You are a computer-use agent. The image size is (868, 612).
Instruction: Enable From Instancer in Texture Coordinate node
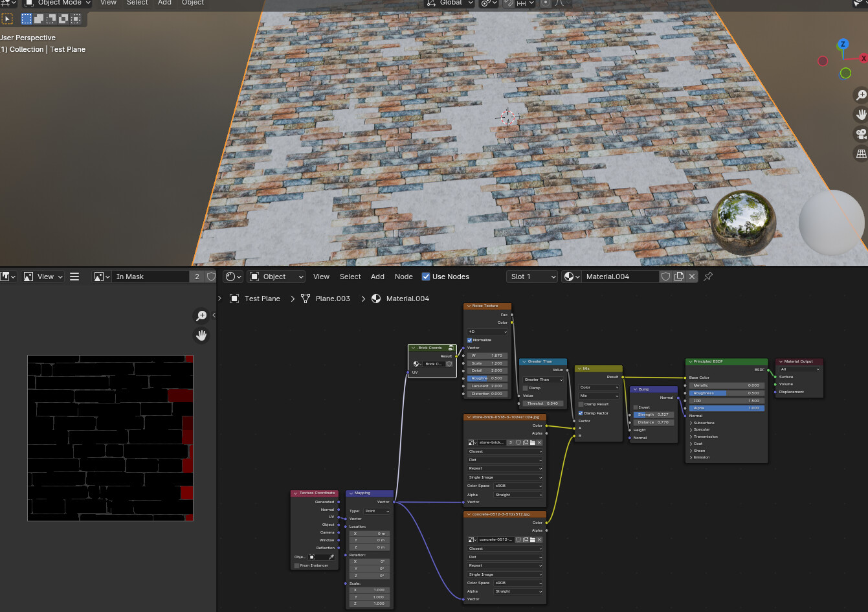coord(297,565)
